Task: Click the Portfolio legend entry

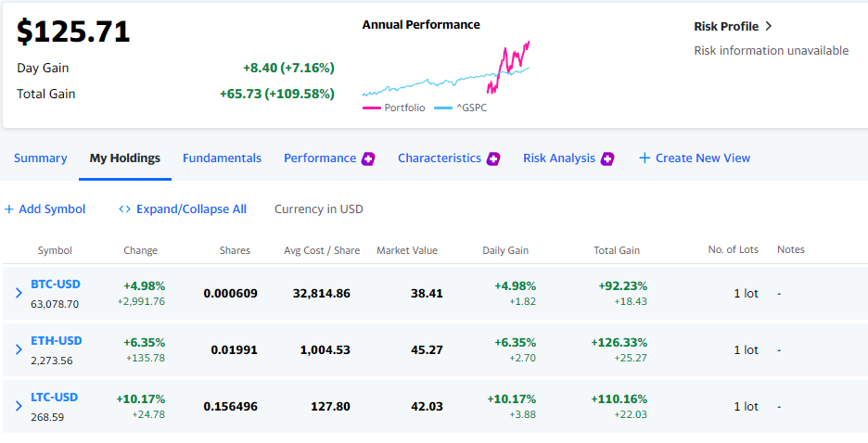Action: (x=393, y=108)
